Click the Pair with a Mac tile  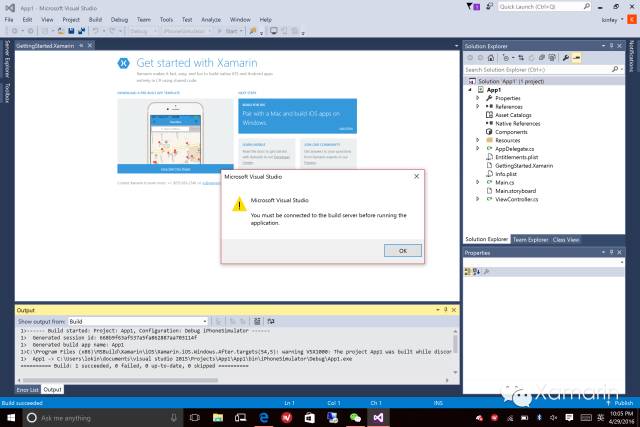[x=298, y=116]
